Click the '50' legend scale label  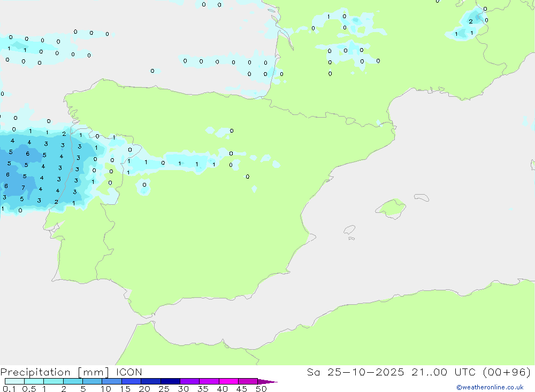point(261,389)
